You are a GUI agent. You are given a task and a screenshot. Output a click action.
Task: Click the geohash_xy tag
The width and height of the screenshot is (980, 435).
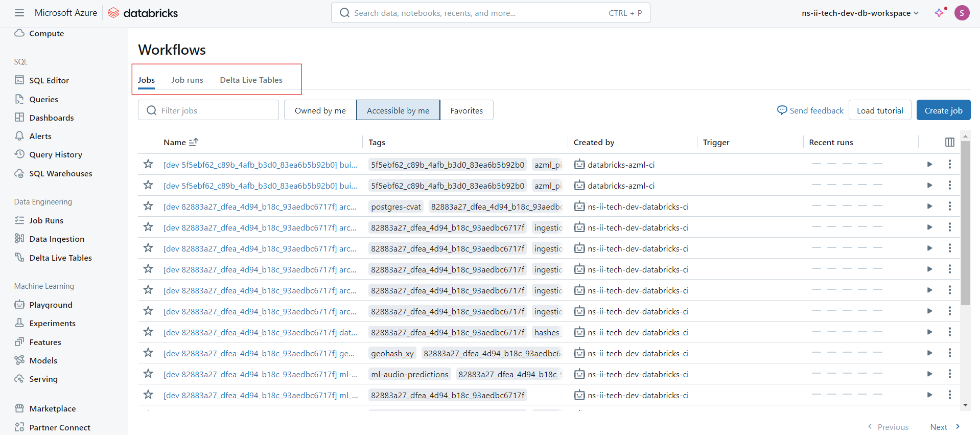point(392,353)
